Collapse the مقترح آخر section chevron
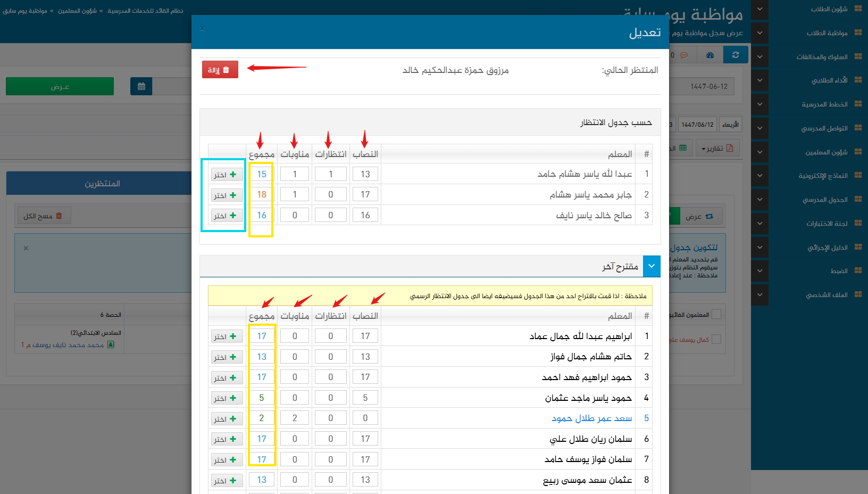 (x=652, y=266)
